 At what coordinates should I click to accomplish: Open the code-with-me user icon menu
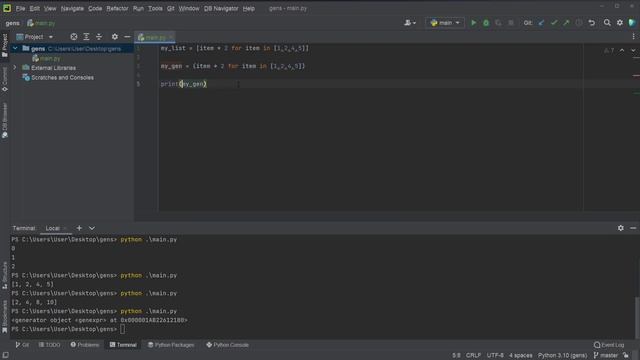[x=410, y=23]
